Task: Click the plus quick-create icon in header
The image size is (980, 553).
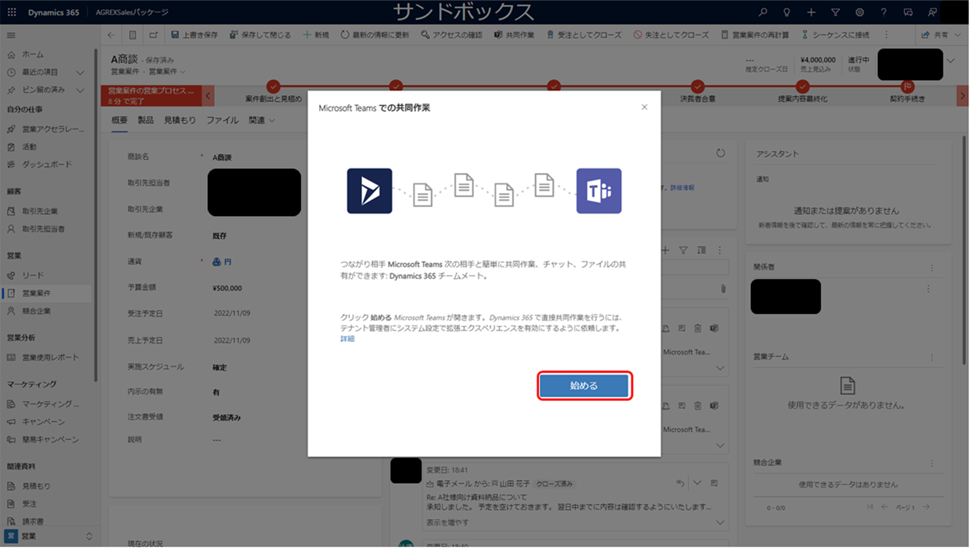Action: click(x=811, y=12)
